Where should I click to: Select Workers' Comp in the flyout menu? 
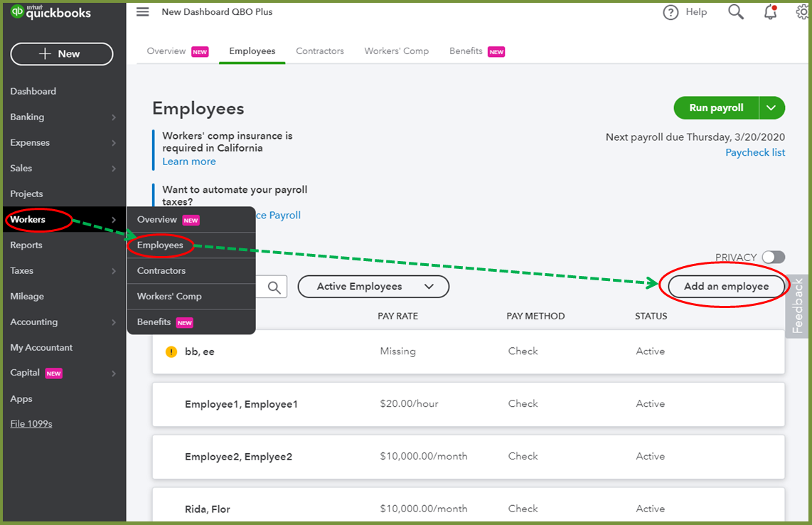click(x=191, y=297)
